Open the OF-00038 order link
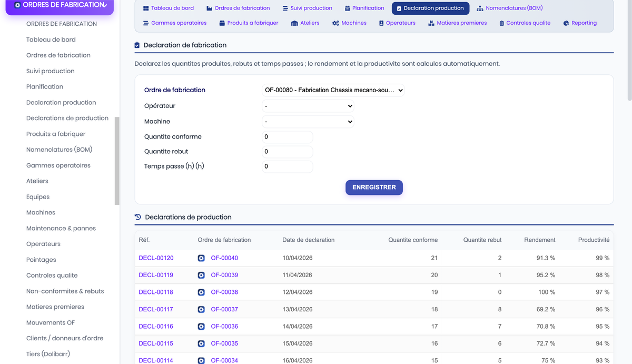 pos(224,292)
